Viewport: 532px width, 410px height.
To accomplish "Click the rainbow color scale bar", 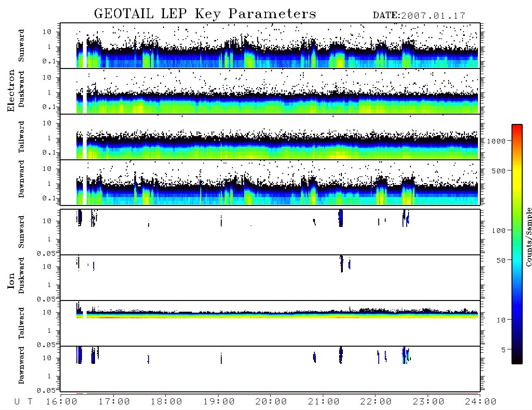I will point(517,245).
